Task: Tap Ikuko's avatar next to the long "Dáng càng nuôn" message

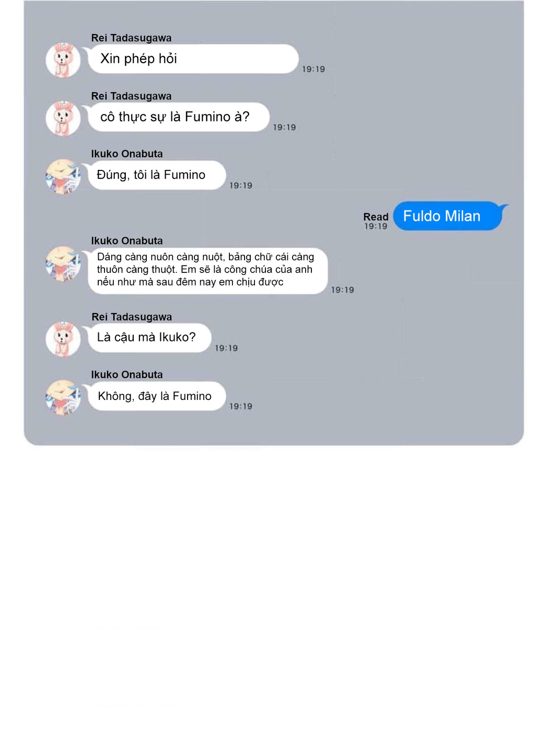Action: [x=63, y=264]
